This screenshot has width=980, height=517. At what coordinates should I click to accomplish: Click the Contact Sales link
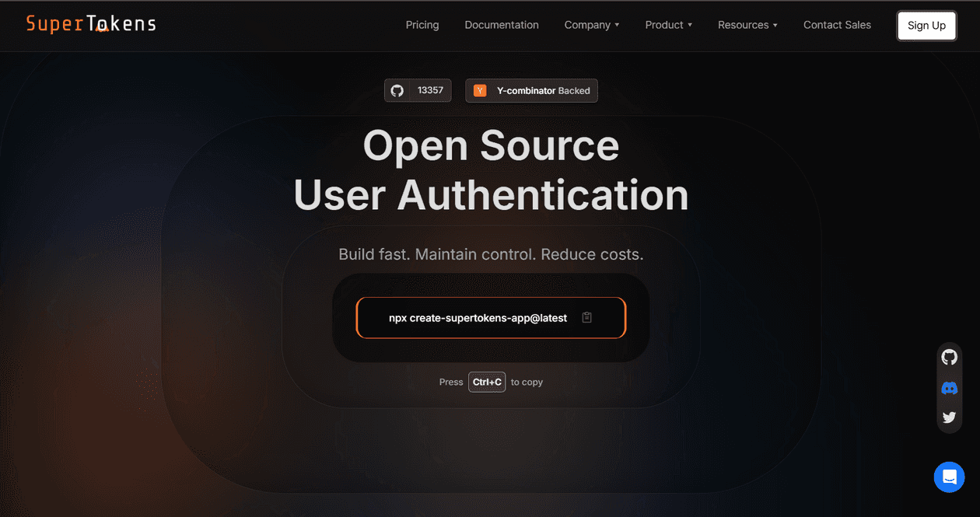837,25
